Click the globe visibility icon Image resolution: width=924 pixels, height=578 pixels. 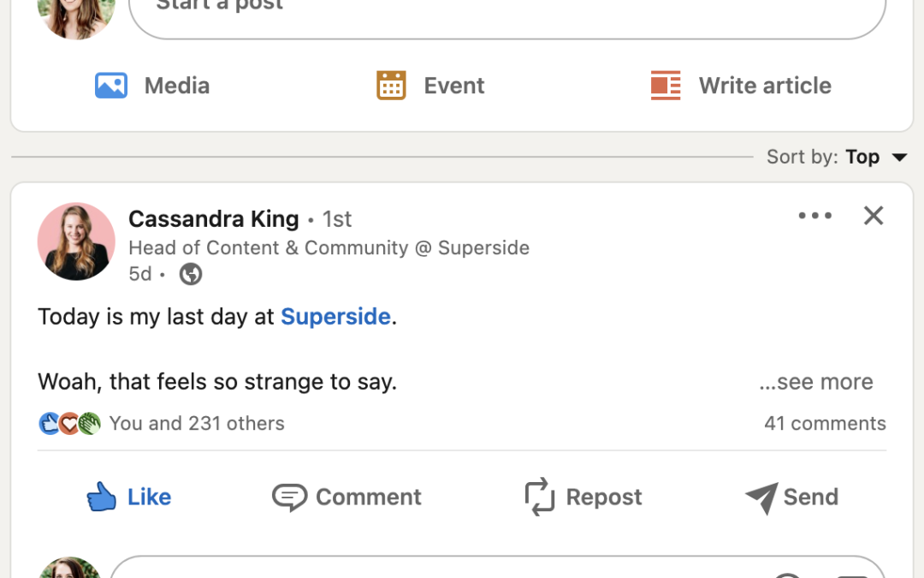[x=191, y=274]
